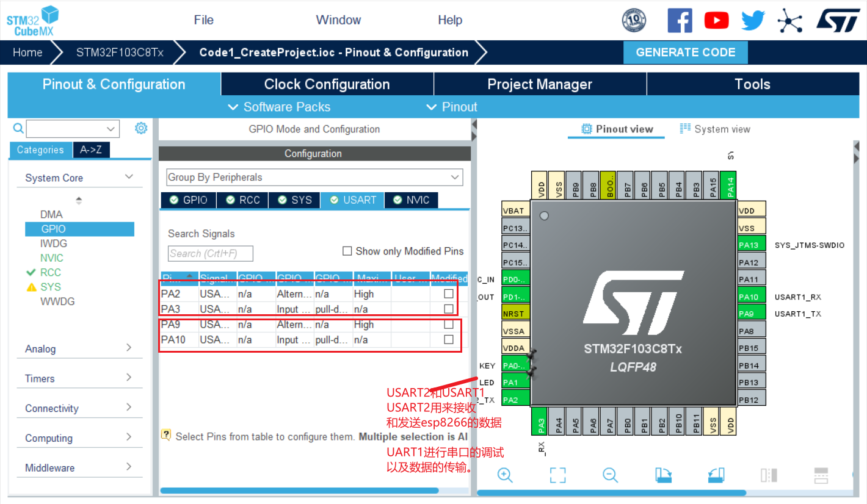Fit the chip view to screen
867x504 pixels.
pos(557,475)
